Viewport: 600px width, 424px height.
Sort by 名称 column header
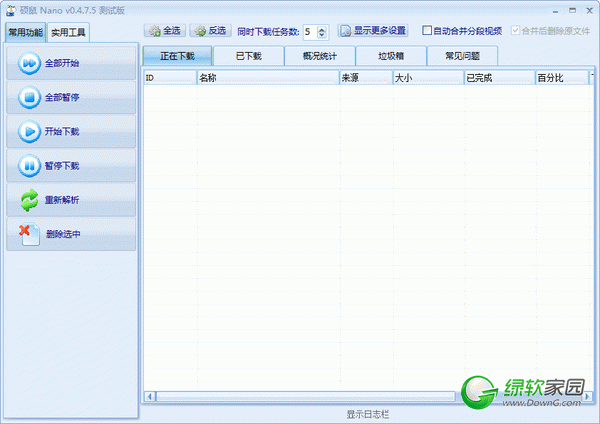[268, 78]
